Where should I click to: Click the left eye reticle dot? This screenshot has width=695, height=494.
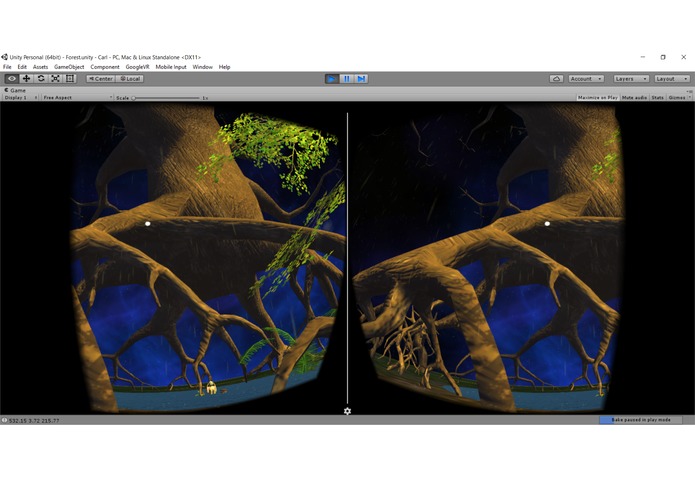pyautogui.click(x=148, y=224)
